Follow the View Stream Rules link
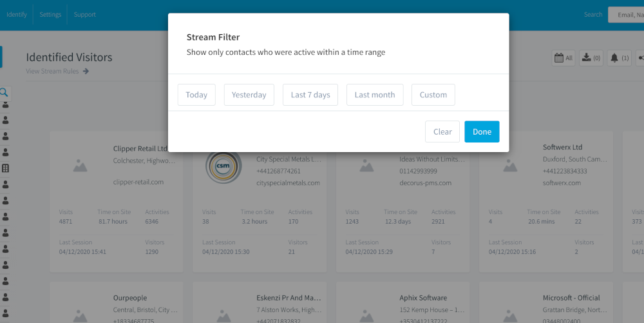The image size is (644, 323). pyautogui.click(x=52, y=71)
